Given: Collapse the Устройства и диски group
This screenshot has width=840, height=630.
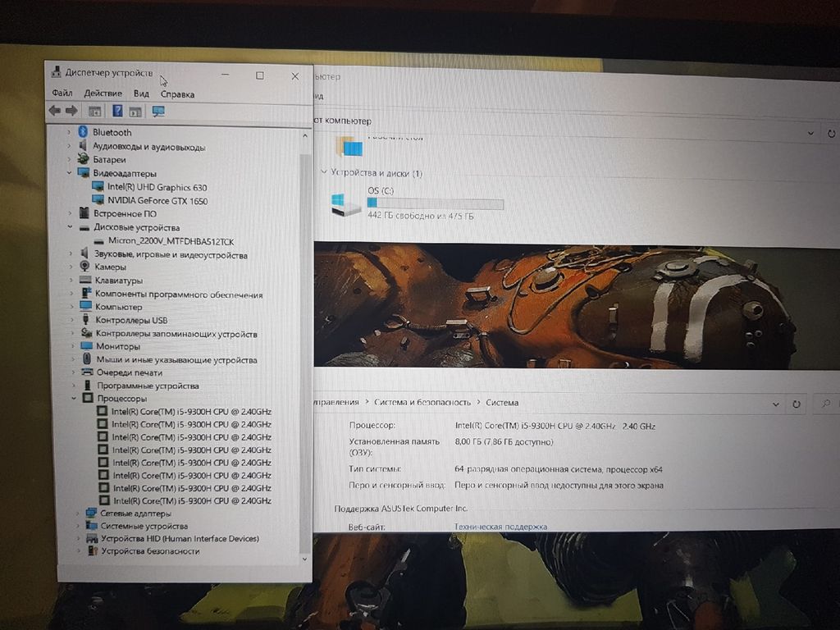Looking at the screenshot, I should coord(323,171).
